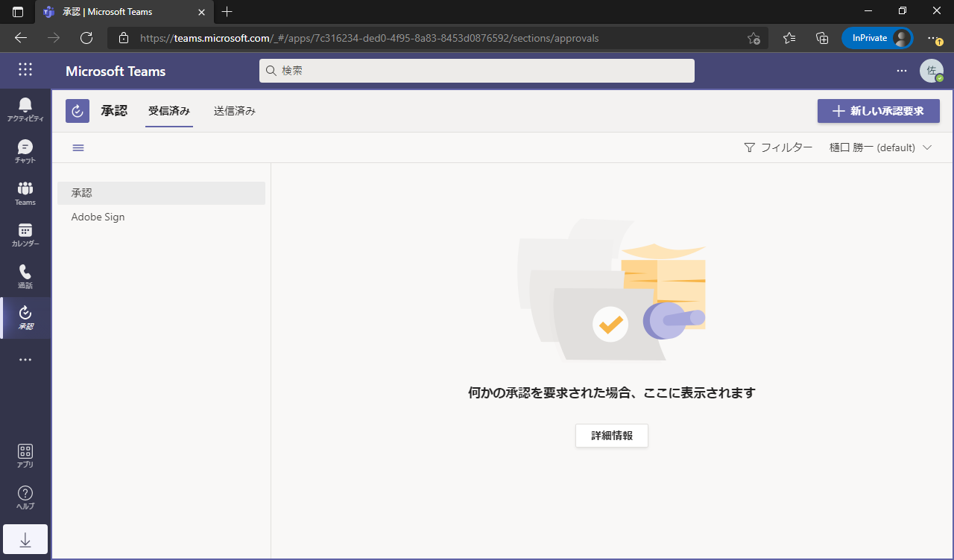Open the フィルター filter
954x560 pixels.
point(778,147)
